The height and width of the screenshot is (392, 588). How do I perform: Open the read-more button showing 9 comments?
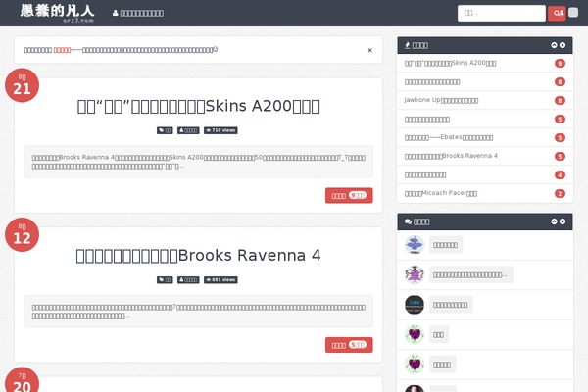[x=349, y=195]
